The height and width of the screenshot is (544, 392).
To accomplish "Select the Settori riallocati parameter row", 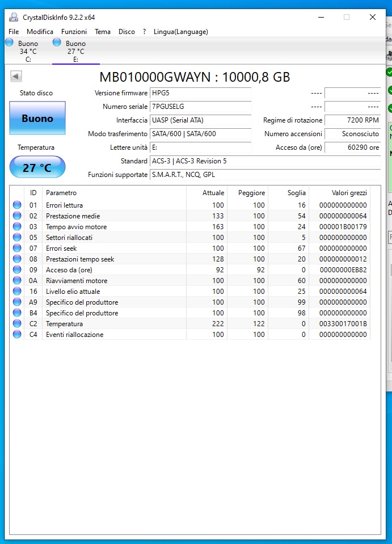I will 190,237.
